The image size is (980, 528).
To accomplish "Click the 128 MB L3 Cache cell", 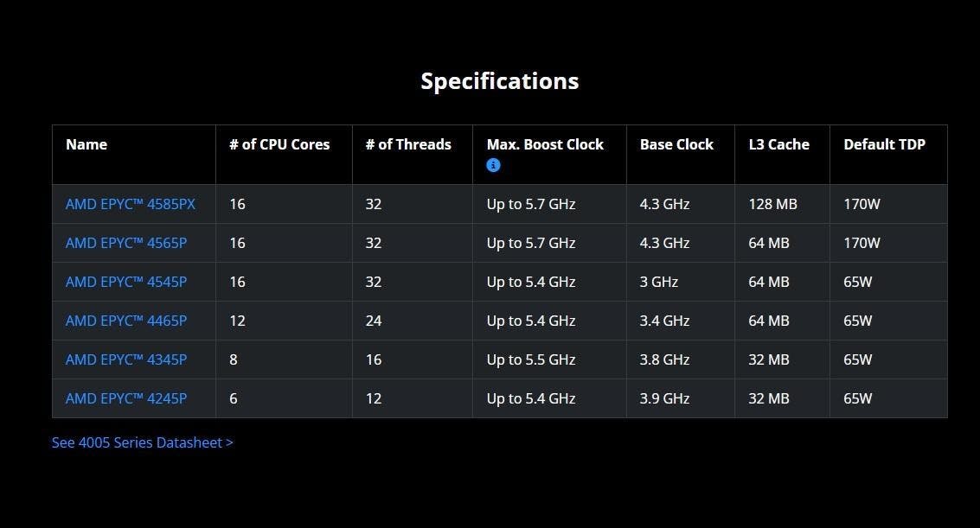I will coord(772,205).
